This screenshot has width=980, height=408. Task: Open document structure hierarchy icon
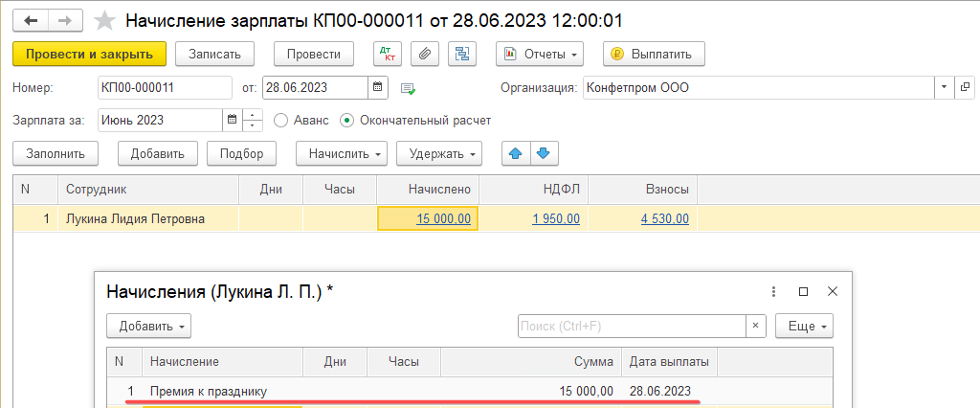click(x=463, y=54)
